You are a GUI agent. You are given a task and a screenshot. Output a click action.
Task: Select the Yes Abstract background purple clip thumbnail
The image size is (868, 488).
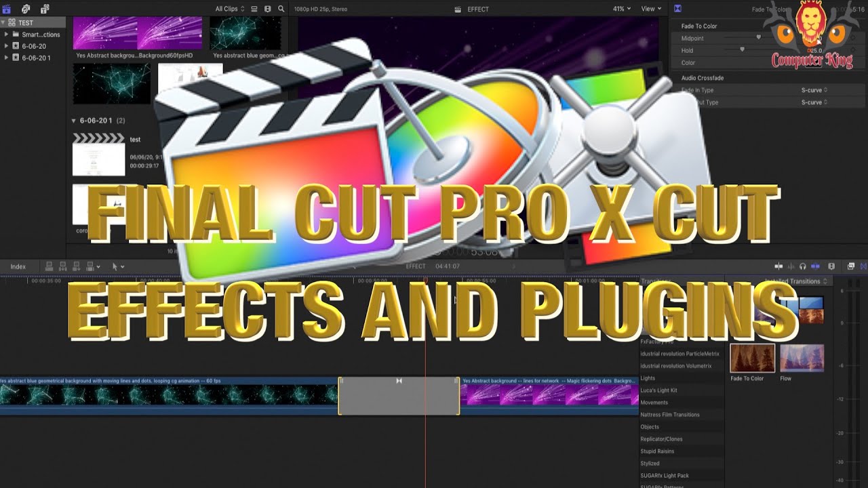click(137, 33)
